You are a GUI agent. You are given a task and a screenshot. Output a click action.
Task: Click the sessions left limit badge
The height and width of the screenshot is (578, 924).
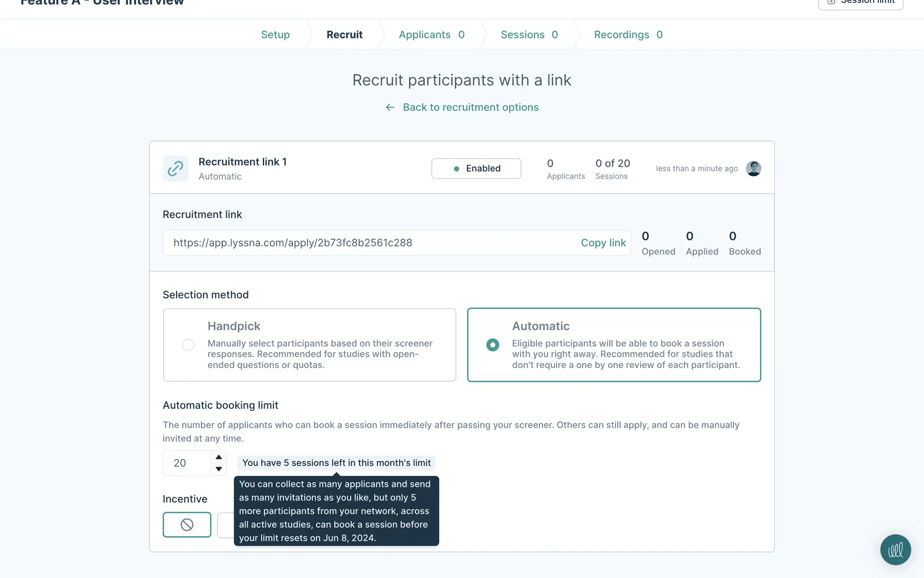click(x=336, y=463)
